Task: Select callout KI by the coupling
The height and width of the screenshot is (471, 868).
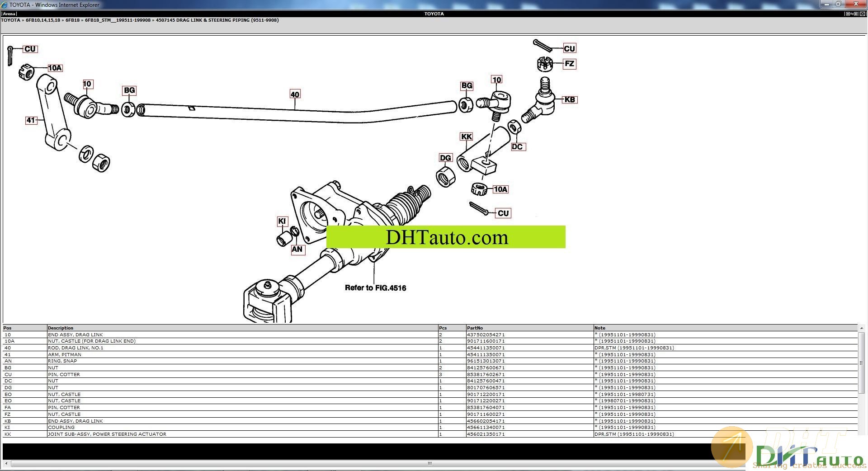Action: [x=282, y=221]
